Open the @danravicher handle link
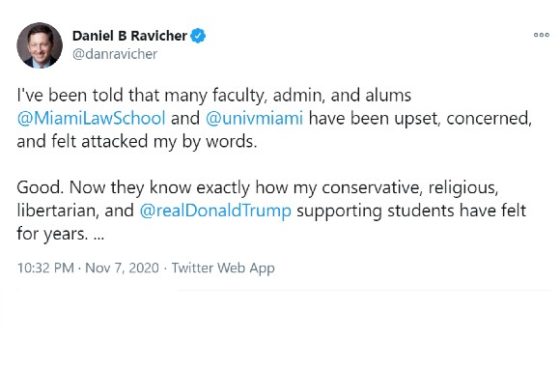The image size is (560, 367). (115, 54)
